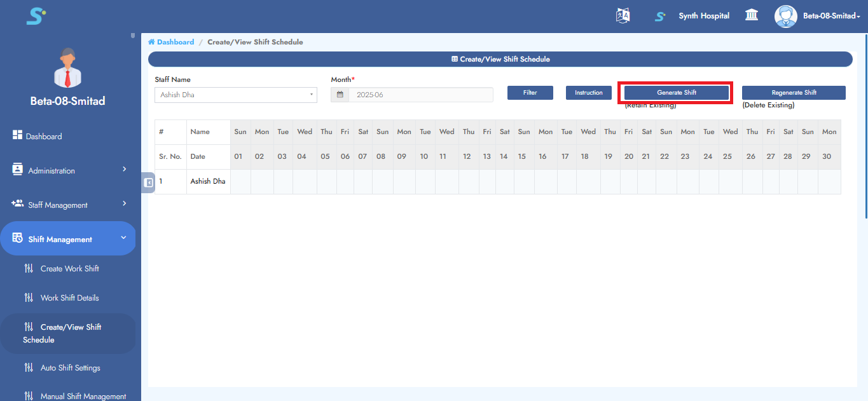Select Work Shift Details in sidebar
This screenshot has height=401, width=868.
(69, 297)
